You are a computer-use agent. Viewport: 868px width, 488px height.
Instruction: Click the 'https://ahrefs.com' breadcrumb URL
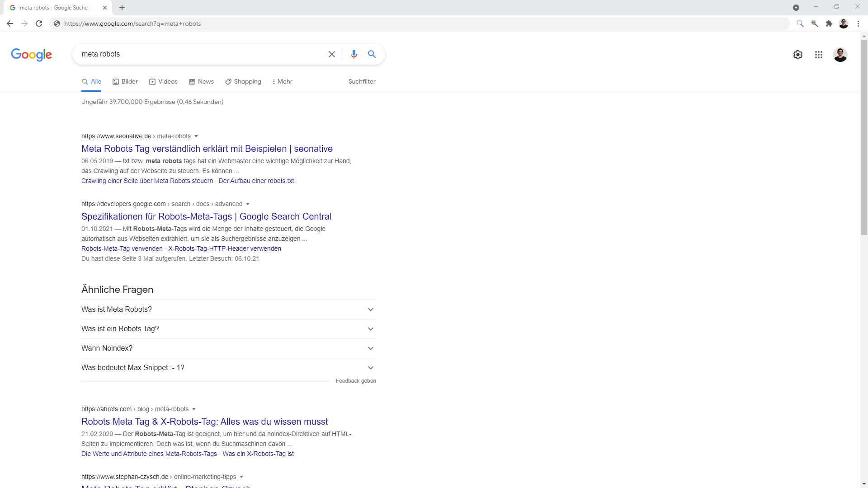point(106,409)
